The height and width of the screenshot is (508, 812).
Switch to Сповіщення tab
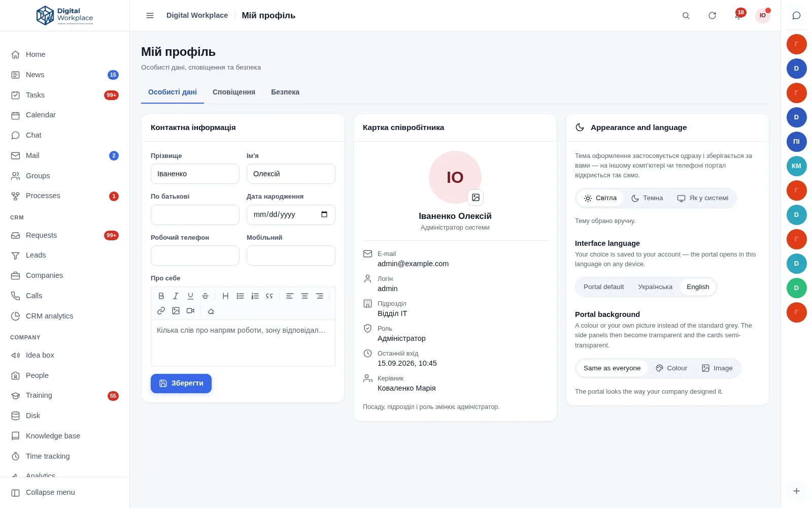click(x=234, y=92)
